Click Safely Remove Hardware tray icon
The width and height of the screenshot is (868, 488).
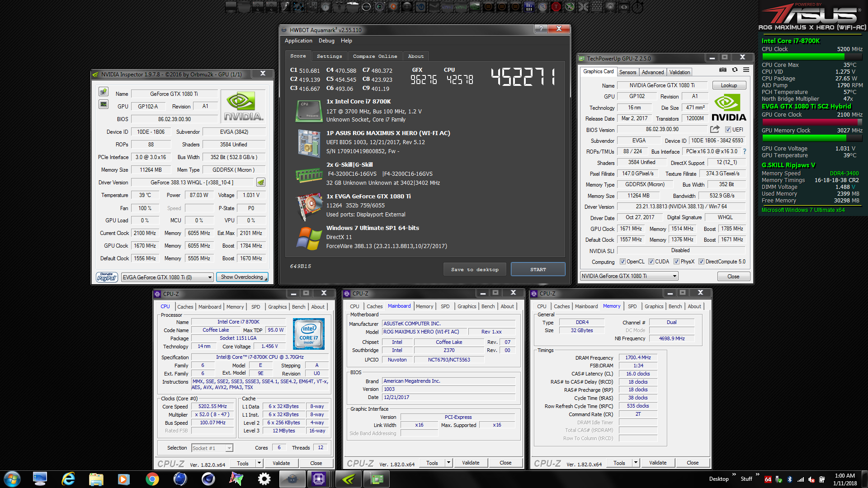coord(779,479)
